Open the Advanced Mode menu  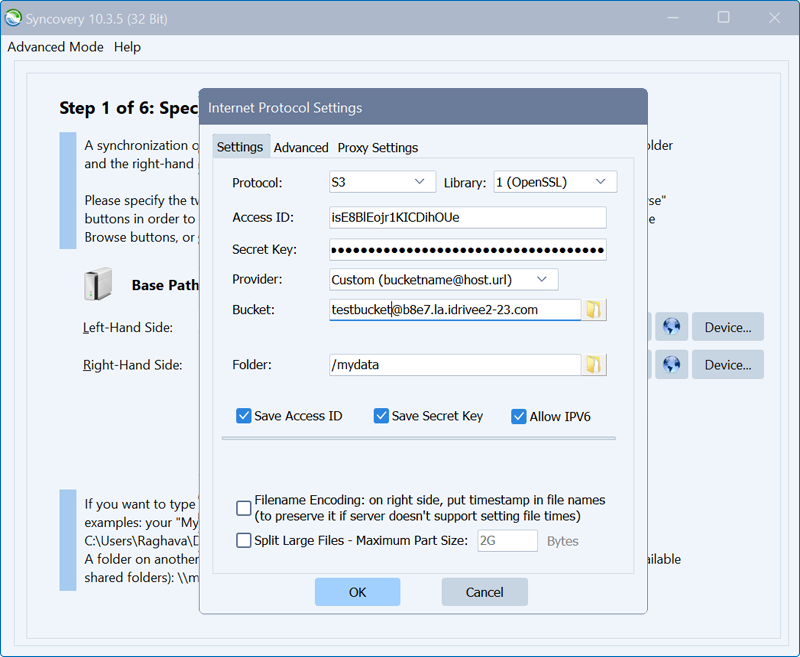(55, 47)
